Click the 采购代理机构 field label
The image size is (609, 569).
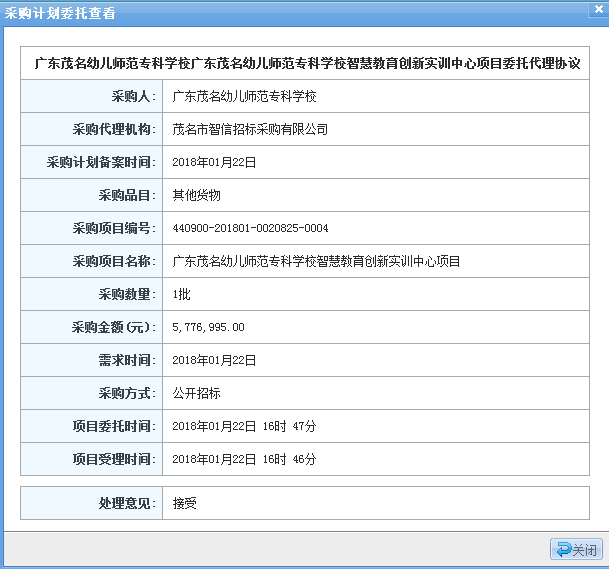tap(113, 129)
